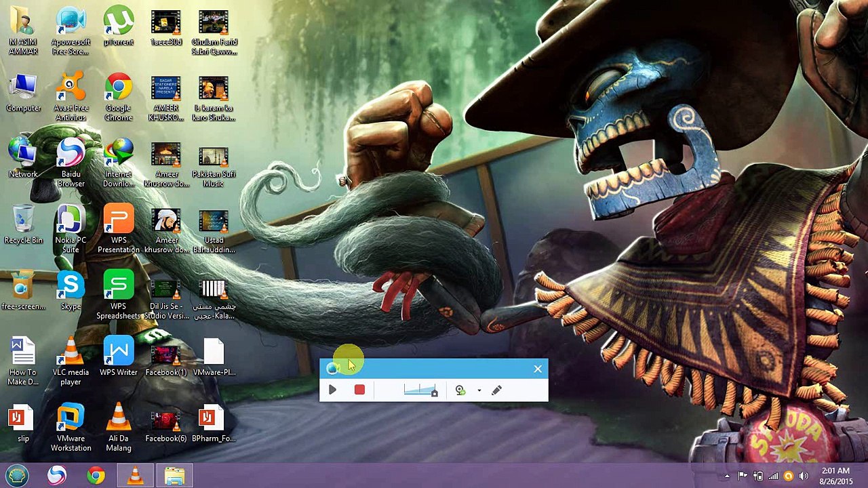
Task: Open WPS Presentation shortcut
Action: tap(119, 230)
